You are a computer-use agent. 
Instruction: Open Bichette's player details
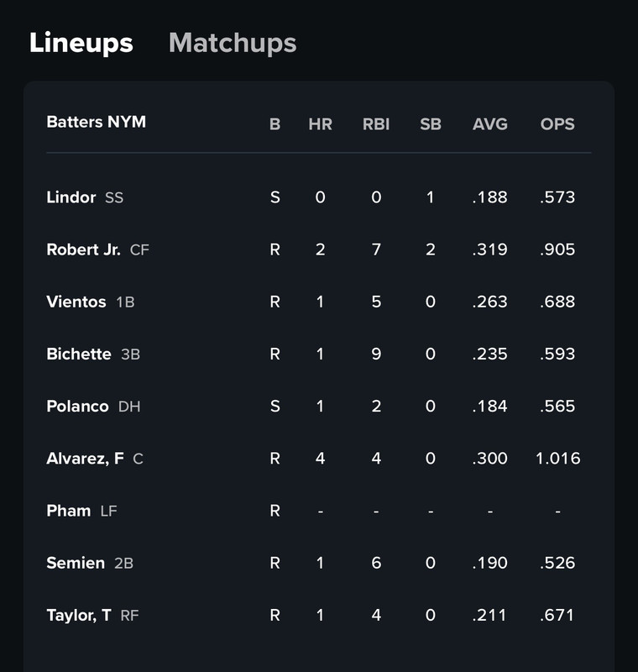[x=79, y=354]
